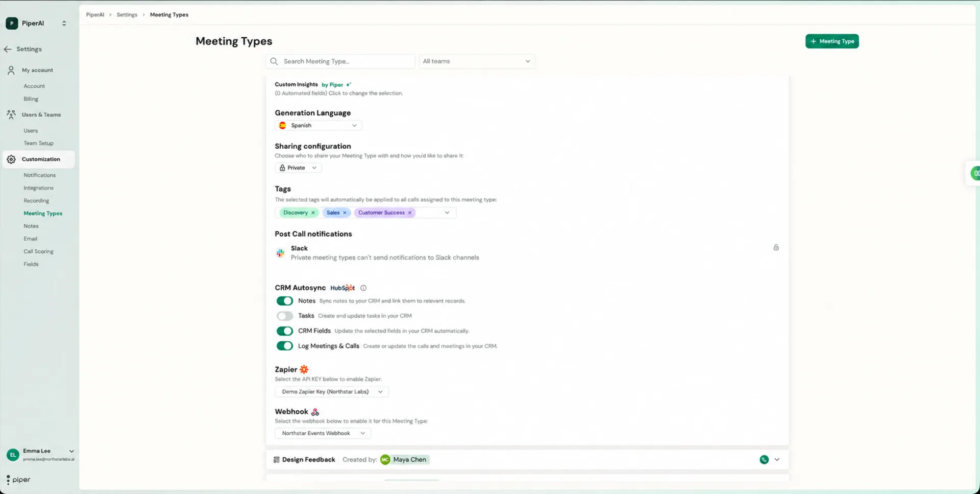
Task: Open Integrations settings
Action: pos(38,187)
